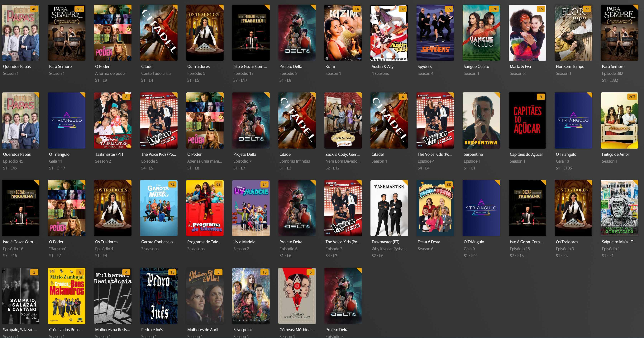
Task: Open the Spyders show poster
Action: pos(435,33)
